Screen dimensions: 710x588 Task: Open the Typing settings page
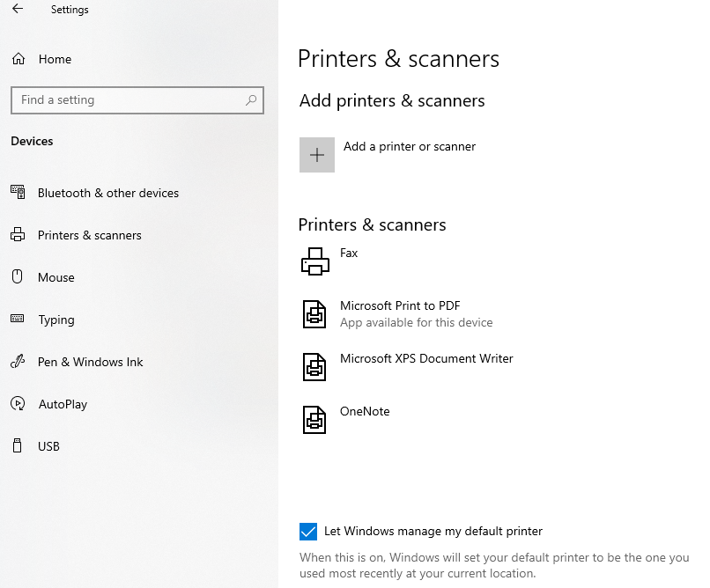pos(56,320)
